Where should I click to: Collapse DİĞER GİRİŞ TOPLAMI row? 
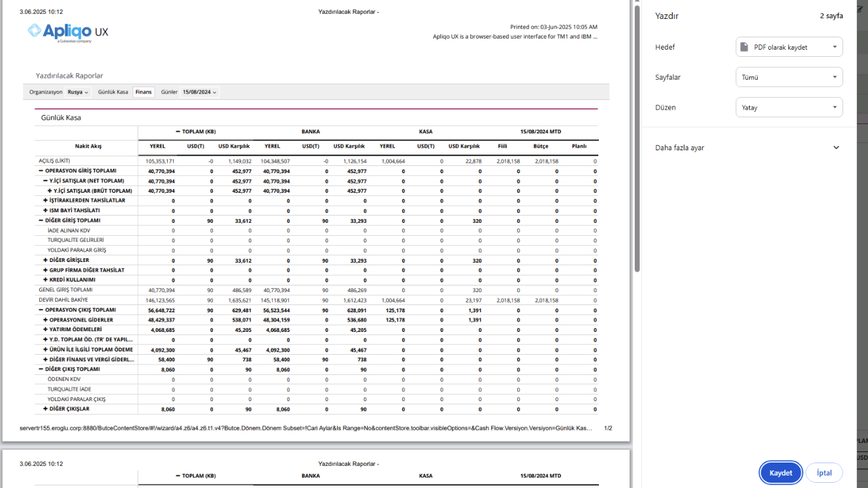[x=41, y=220]
